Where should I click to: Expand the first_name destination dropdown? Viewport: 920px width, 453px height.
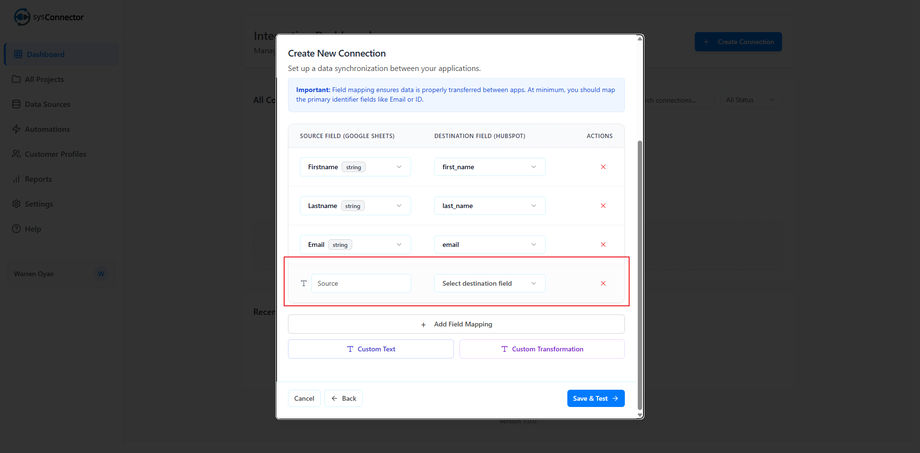click(x=489, y=167)
